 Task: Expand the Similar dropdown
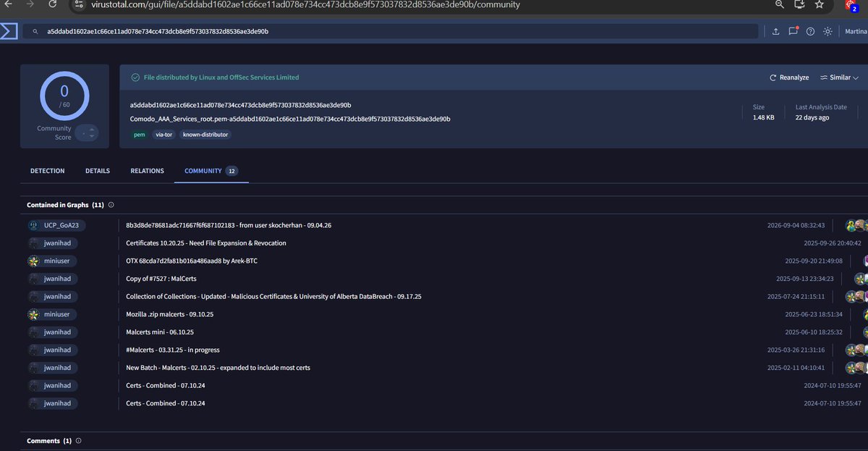839,77
